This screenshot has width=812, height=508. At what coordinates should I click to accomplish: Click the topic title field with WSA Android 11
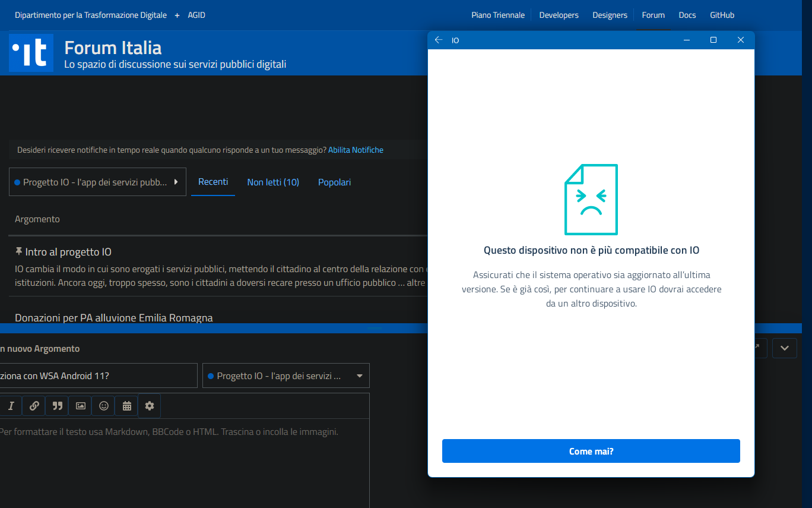99,376
